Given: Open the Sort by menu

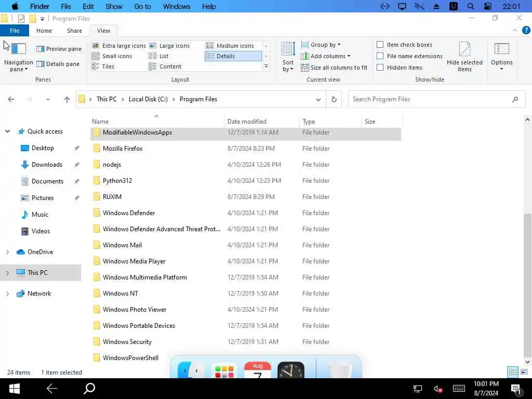Looking at the screenshot, I should [x=288, y=57].
